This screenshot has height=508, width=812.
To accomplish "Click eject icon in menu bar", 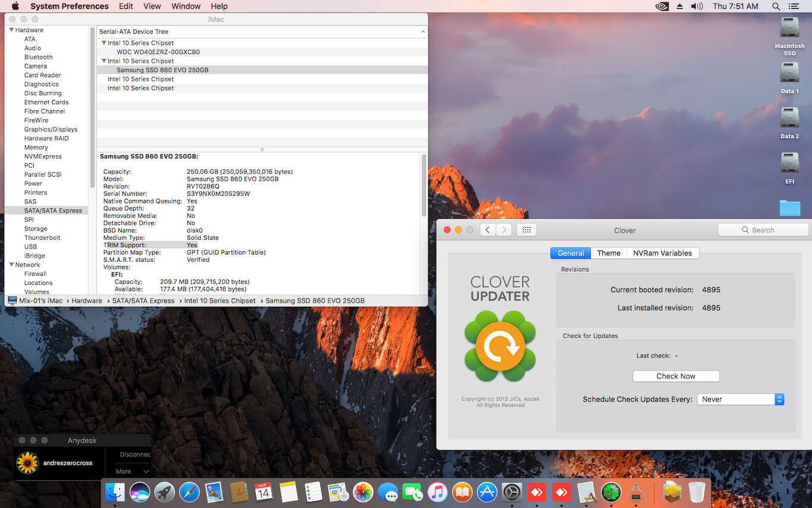I will click(680, 6).
